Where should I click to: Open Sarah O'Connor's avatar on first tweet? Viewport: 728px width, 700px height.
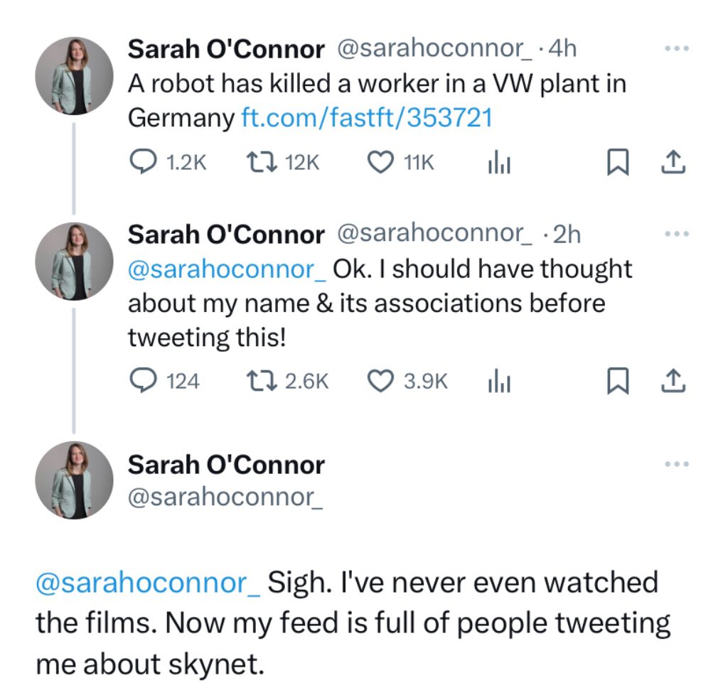coord(74,75)
